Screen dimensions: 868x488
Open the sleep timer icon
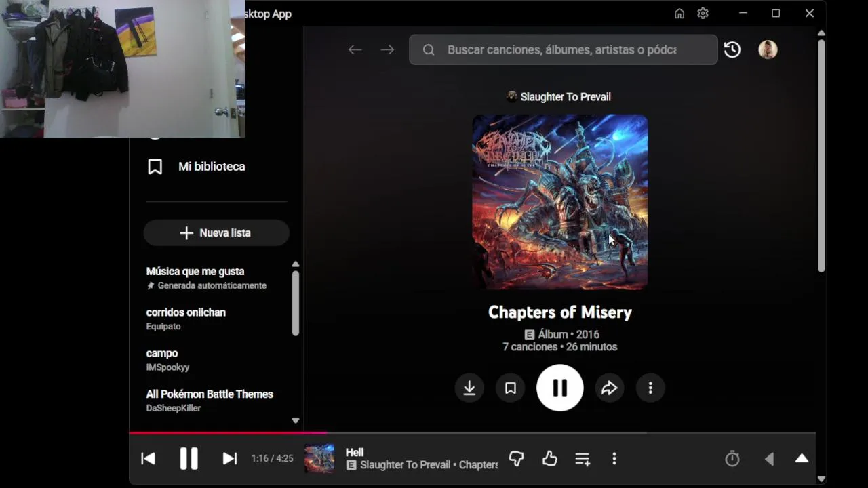[732, 459]
